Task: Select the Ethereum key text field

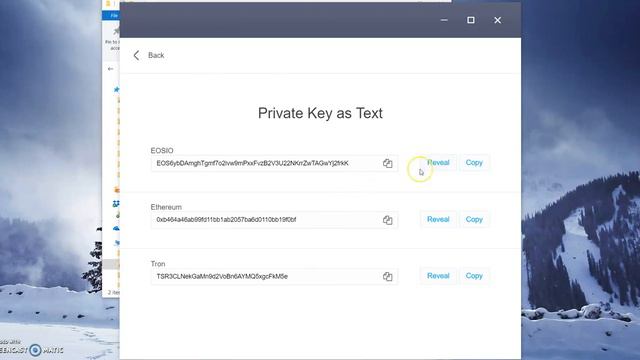Action: click(274, 220)
